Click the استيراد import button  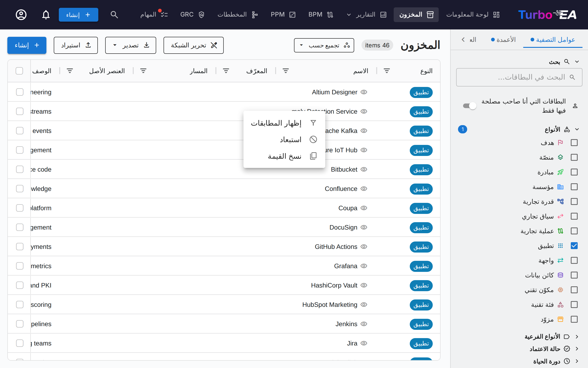click(x=76, y=45)
